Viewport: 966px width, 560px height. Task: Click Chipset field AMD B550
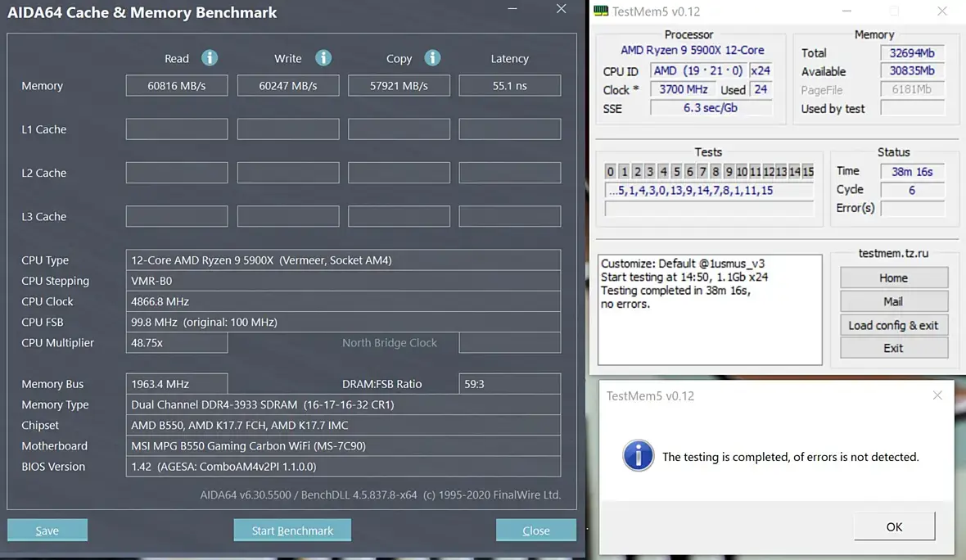coord(343,425)
